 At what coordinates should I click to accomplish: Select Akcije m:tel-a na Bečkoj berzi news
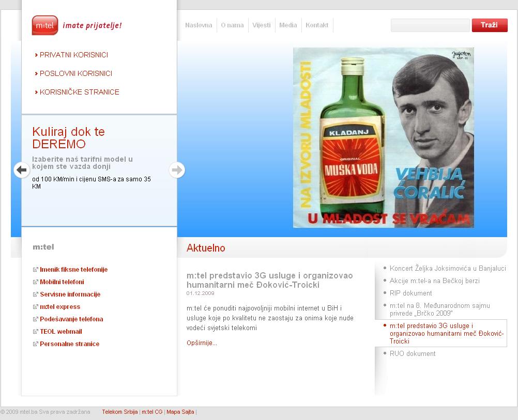pyautogui.click(x=434, y=281)
